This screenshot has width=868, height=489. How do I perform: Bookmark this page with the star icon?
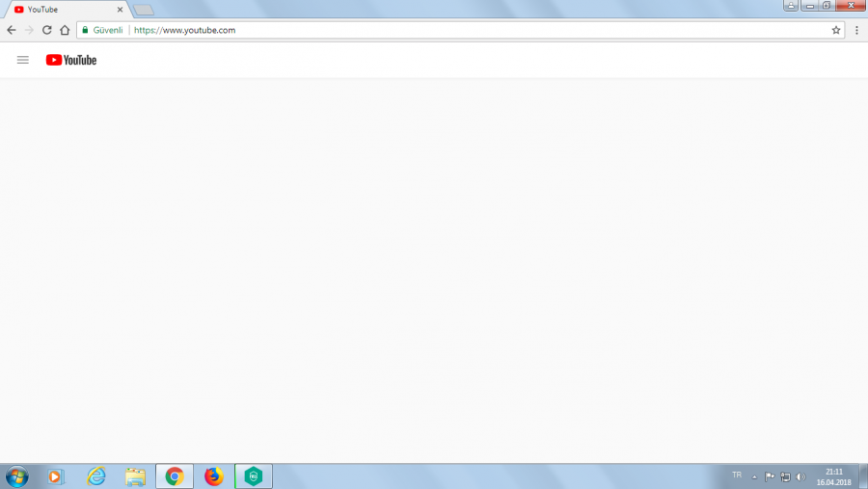pos(836,30)
